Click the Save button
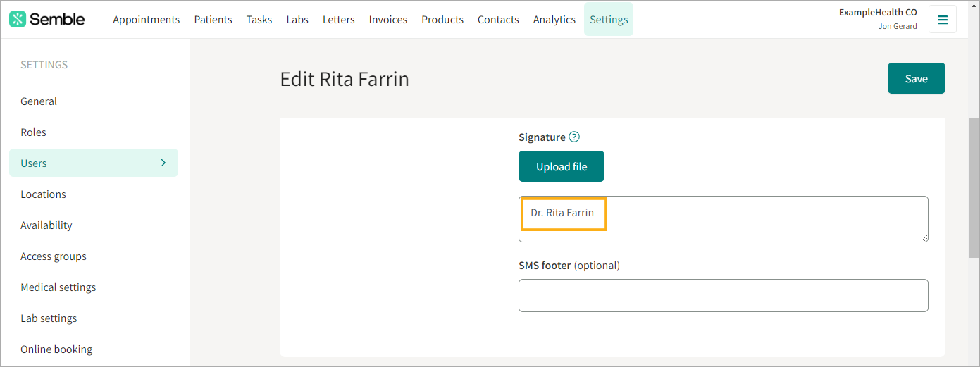This screenshot has height=367, width=980. (x=917, y=78)
